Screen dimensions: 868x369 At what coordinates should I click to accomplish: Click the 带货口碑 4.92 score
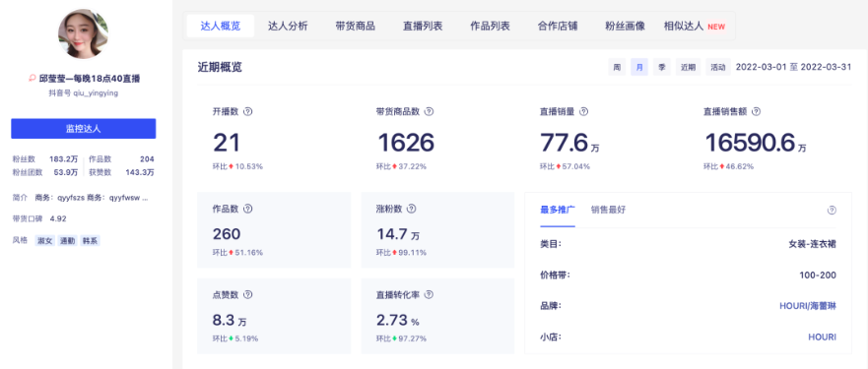pyautogui.click(x=58, y=219)
